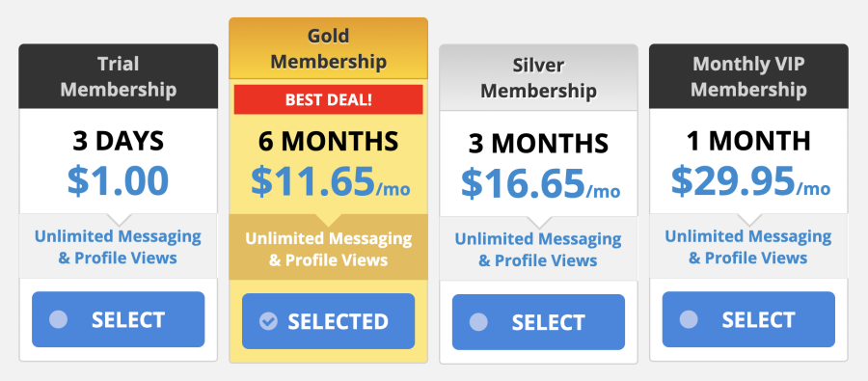868x381 pixels.
Task: Click the $11.65/mo gold price
Action: (x=331, y=181)
